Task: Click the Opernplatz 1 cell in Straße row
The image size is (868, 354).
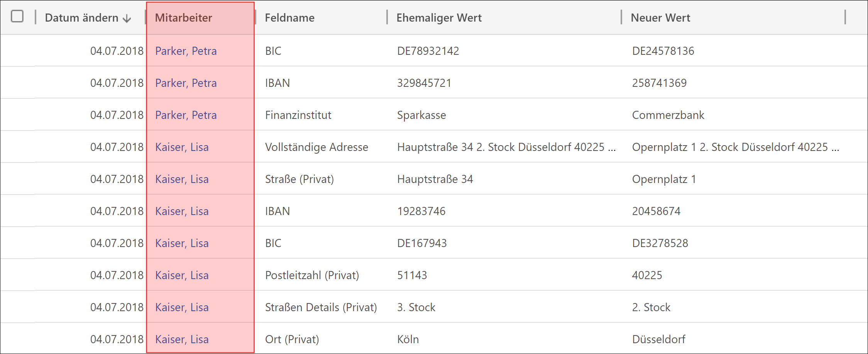Action: pyautogui.click(x=664, y=179)
